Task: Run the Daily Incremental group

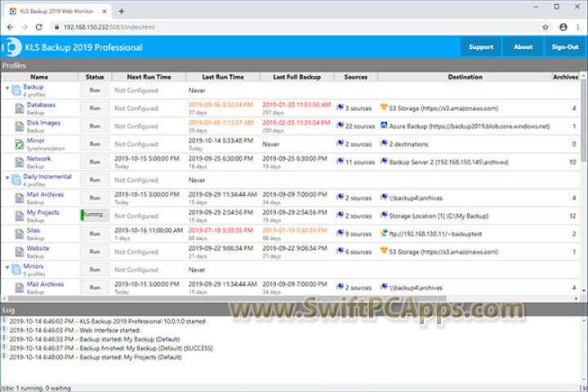Action: pos(95,180)
